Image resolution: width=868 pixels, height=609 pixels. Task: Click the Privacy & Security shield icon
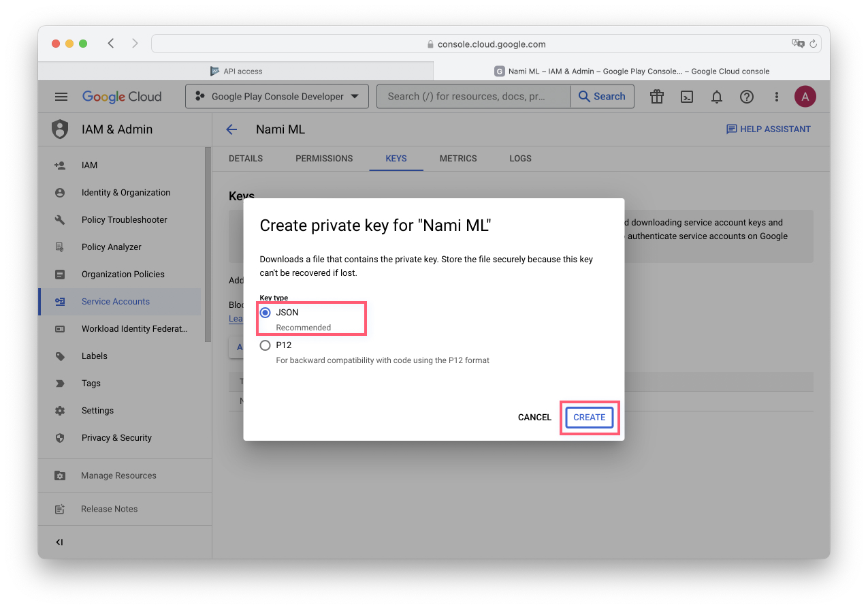pyautogui.click(x=60, y=438)
